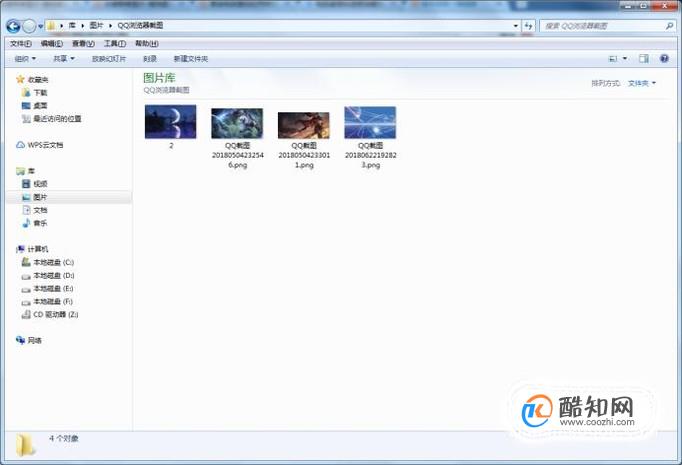The height and width of the screenshot is (465, 682).
Task: Open 本地磁盘 (E:) drive
Action: coord(53,288)
